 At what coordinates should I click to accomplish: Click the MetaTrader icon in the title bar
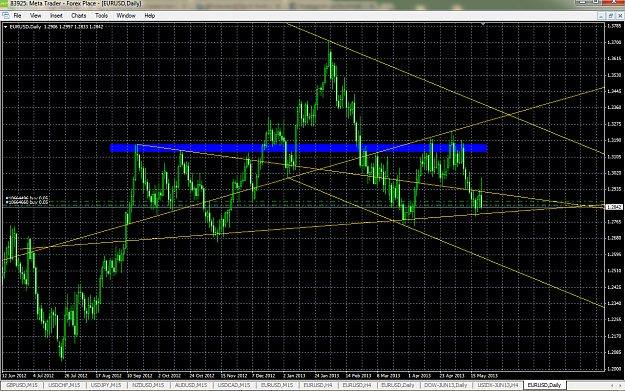4,4
